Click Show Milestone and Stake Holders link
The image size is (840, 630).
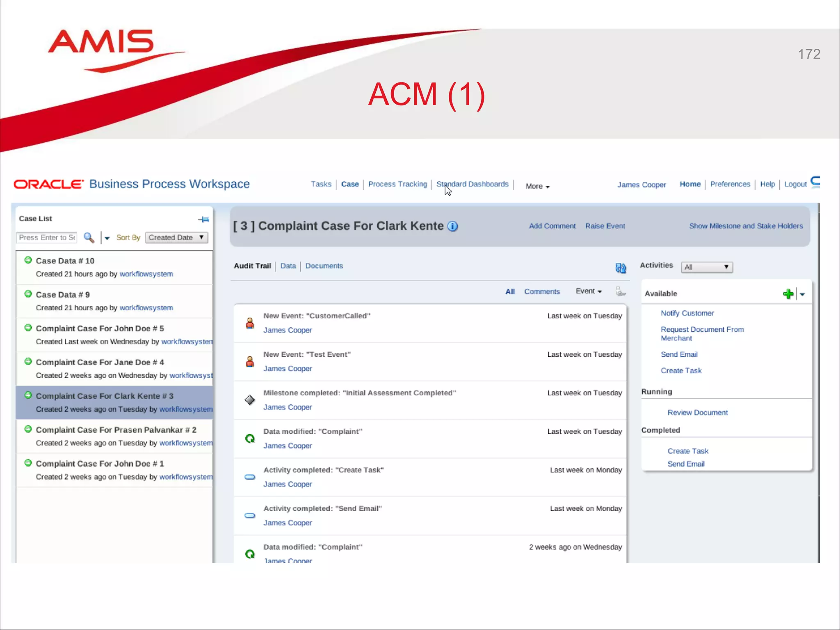click(746, 226)
